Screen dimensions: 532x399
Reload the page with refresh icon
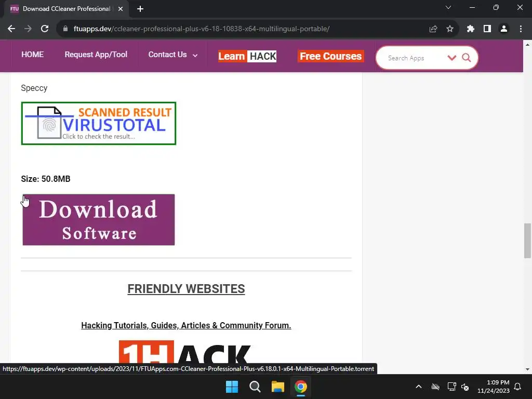pos(45,29)
